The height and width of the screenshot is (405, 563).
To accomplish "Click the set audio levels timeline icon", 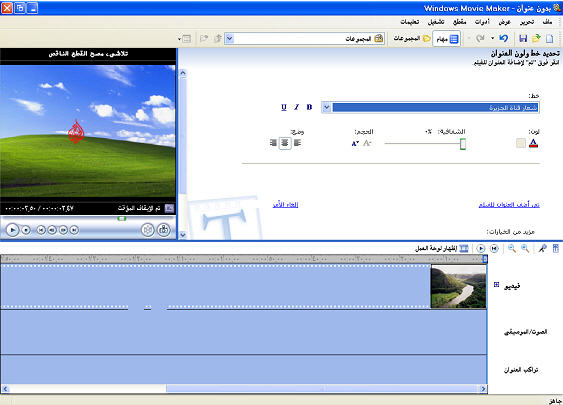I will click(555, 248).
